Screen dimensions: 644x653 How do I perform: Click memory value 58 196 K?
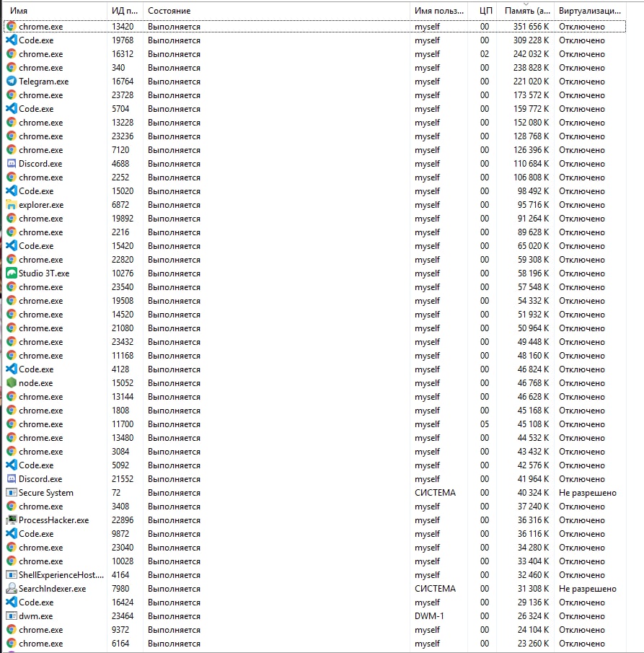pos(533,273)
